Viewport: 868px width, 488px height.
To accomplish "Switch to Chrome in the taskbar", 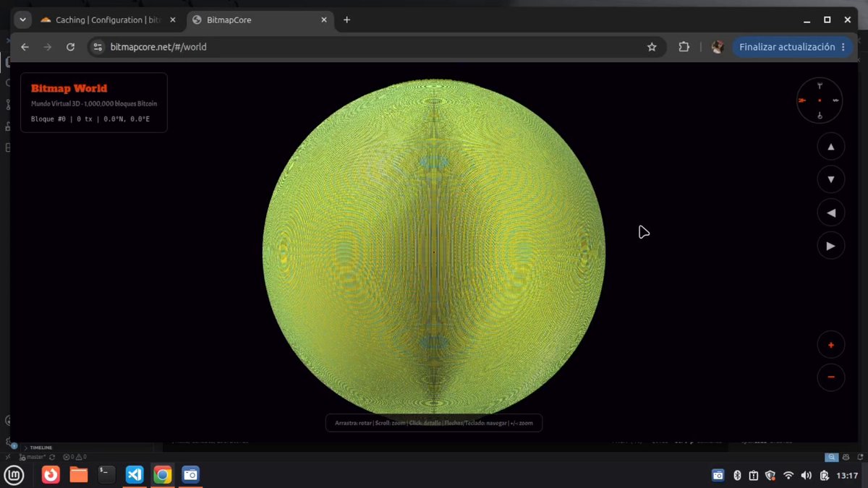I will (162, 475).
